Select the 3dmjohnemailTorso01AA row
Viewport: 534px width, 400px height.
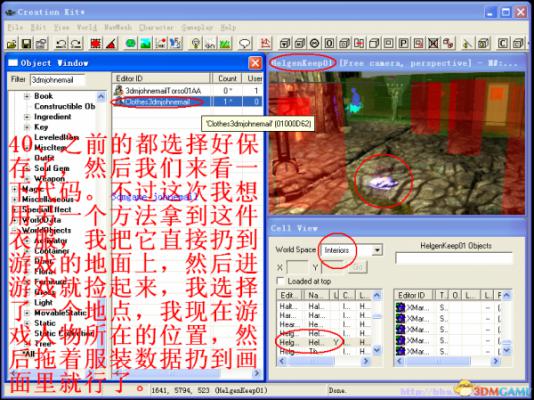point(187,91)
